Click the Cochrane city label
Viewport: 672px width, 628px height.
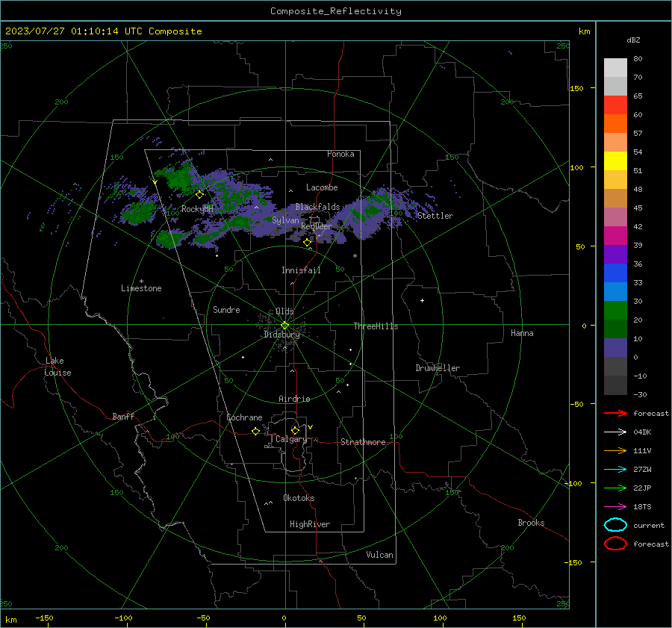tap(244, 417)
